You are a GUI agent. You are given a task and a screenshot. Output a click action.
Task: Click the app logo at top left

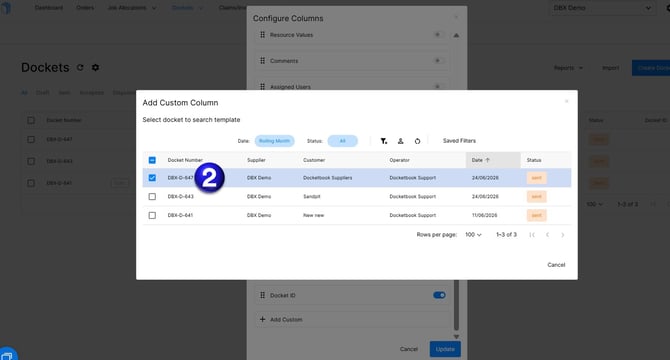pyautogui.click(x=6, y=8)
